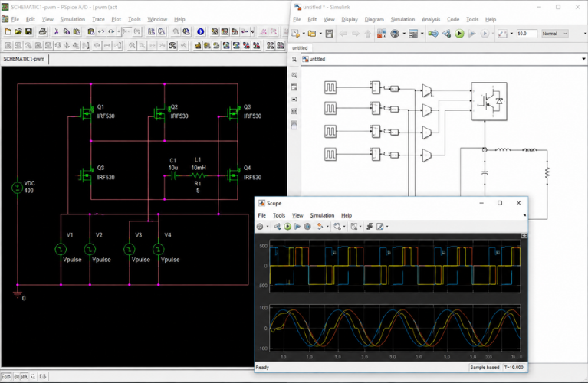The width and height of the screenshot is (588, 383).
Task: Click Fit to View icon in Simulink palette
Action: [294, 87]
